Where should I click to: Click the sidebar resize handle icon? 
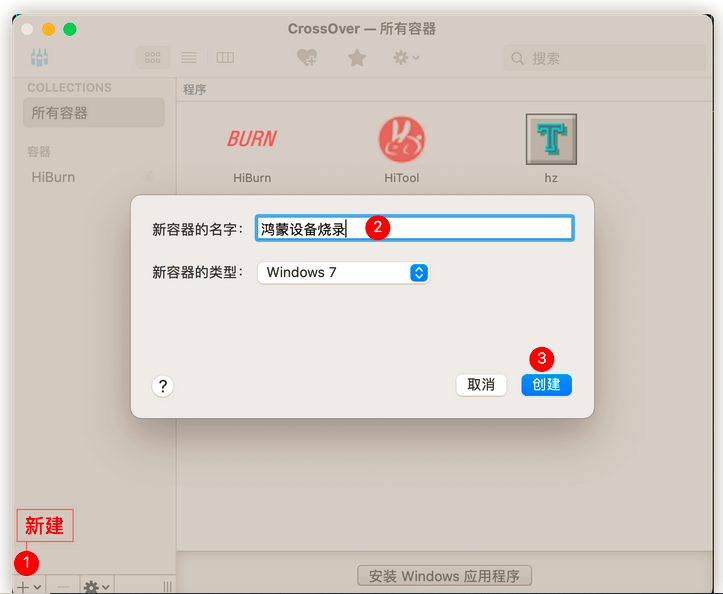[167, 587]
